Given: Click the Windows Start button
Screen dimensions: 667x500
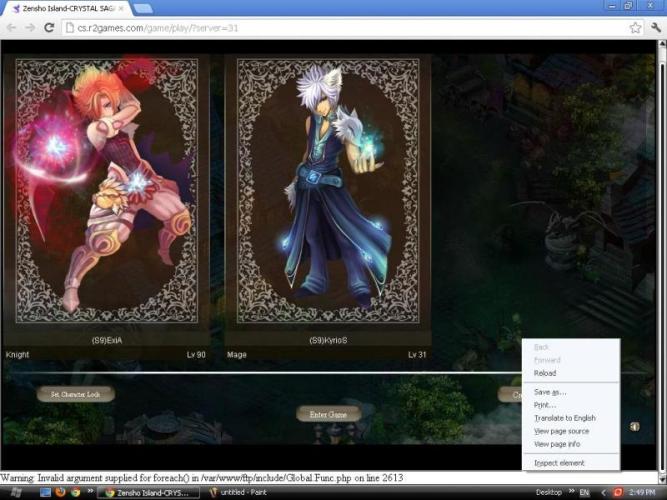Looking at the screenshot, I should point(18,492).
